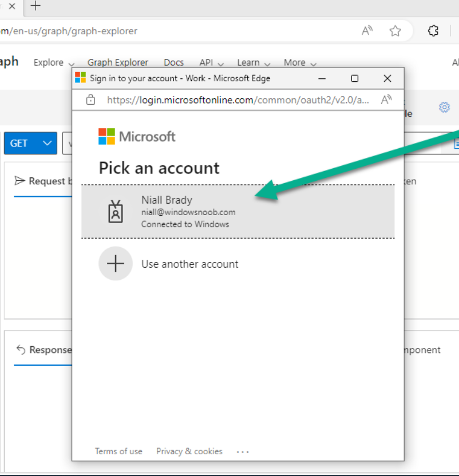Click the Niall Brady badge icon

tap(116, 212)
